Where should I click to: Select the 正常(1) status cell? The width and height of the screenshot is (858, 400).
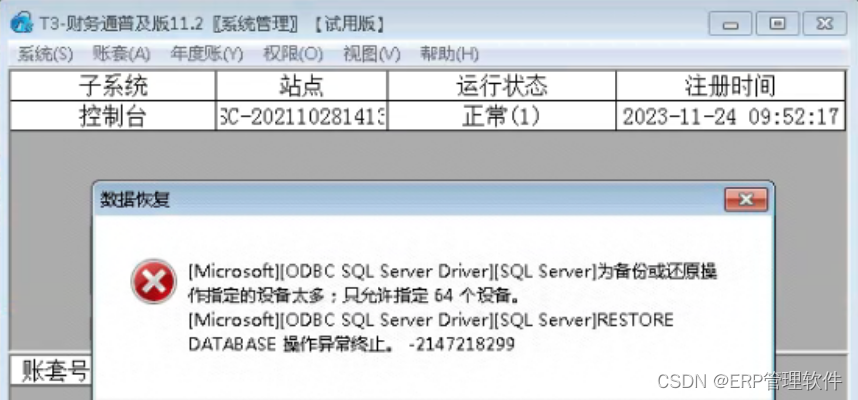coord(502,116)
